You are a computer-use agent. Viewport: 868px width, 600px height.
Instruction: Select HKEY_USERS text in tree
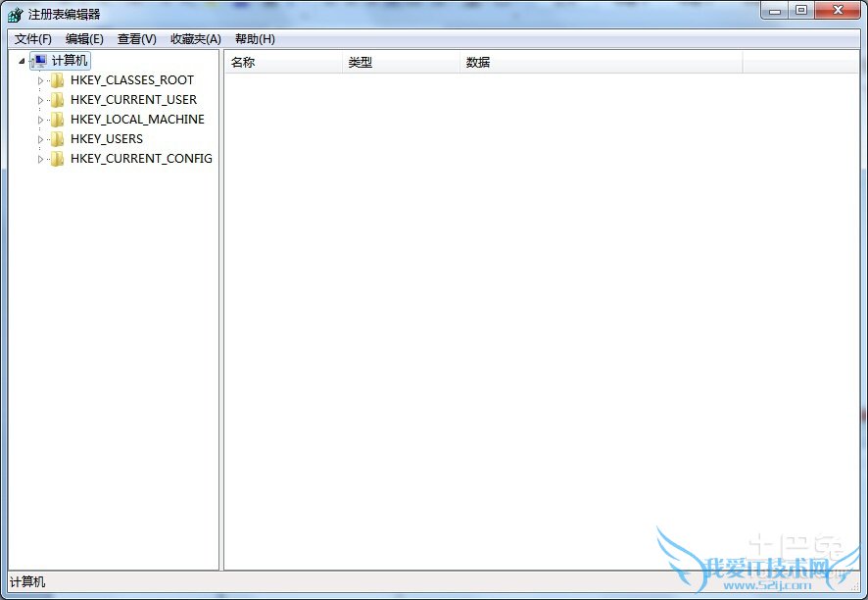107,138
